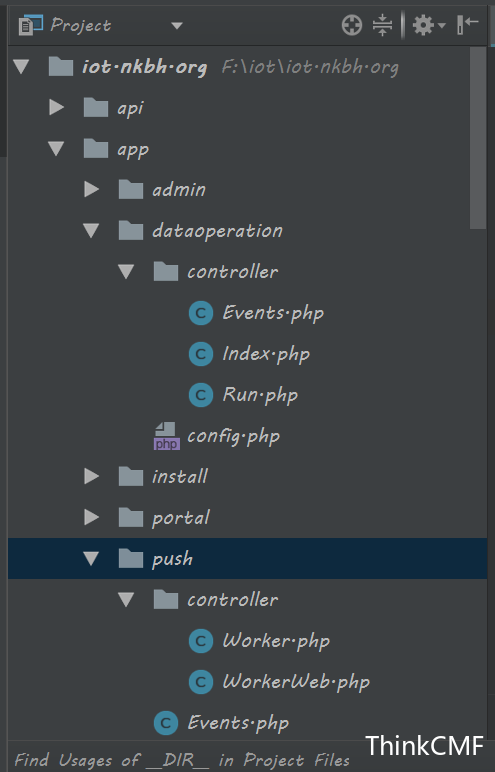Click the project tree vertical scrollbar
This screenshot has height=772, width=495.
tap(478, 138)
